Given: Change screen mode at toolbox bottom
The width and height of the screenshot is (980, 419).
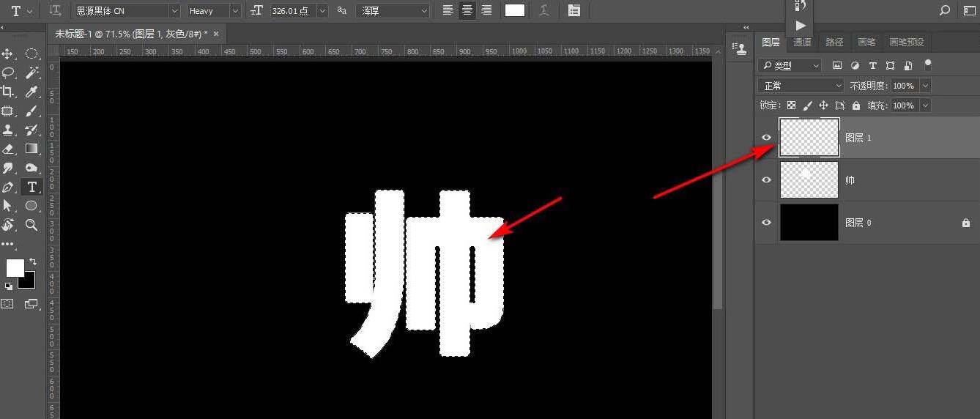Looking at the screenshot, I should coord(31,303).
